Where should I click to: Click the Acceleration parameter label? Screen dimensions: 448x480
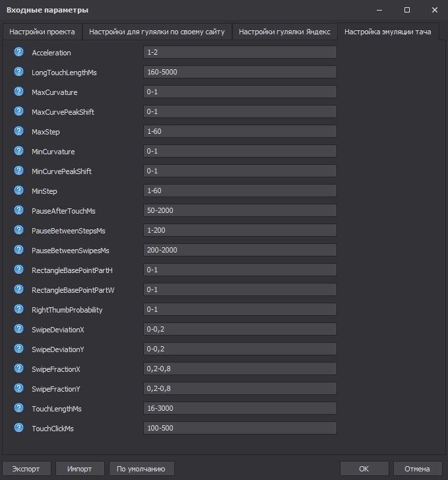51,53
